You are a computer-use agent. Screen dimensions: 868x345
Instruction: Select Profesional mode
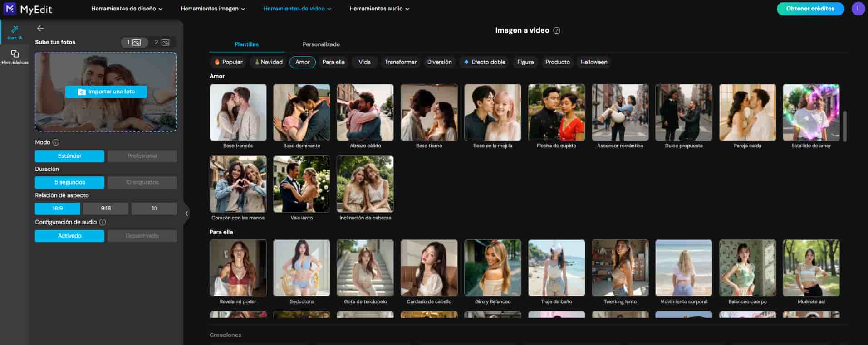[x=142, y=156]
